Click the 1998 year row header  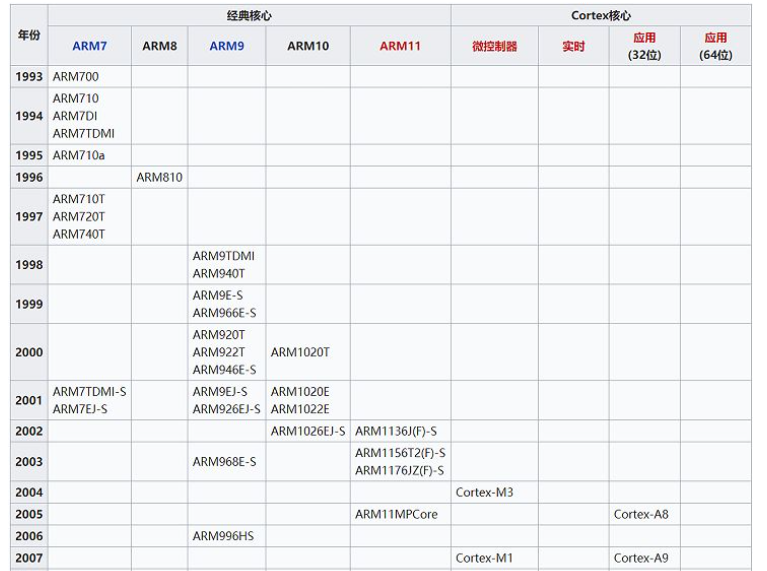click(29, 265)
